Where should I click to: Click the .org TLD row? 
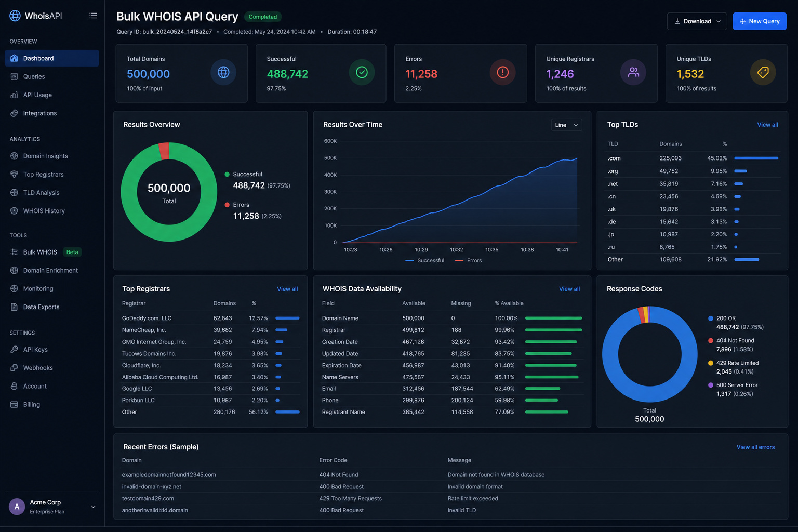tap(693, 171)
